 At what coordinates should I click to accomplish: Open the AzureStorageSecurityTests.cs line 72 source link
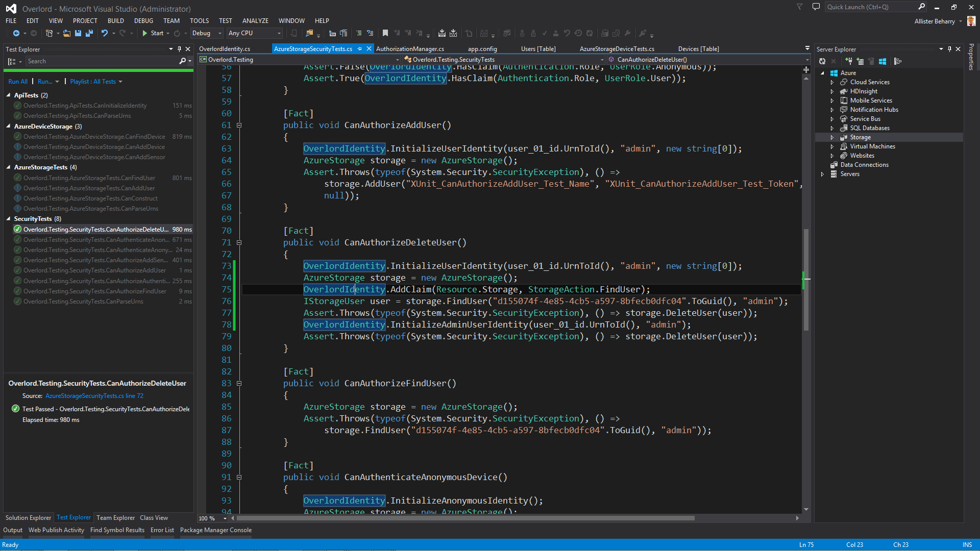coord(94,396)
